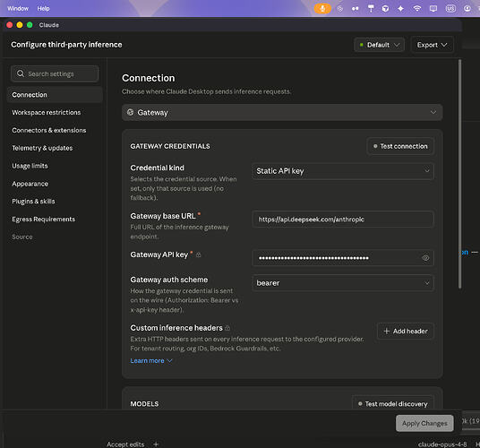The height and width of the screenshot is (448, 480).
Task: Click the sparkle star icon in menu bar
Action: click(400, 9)
